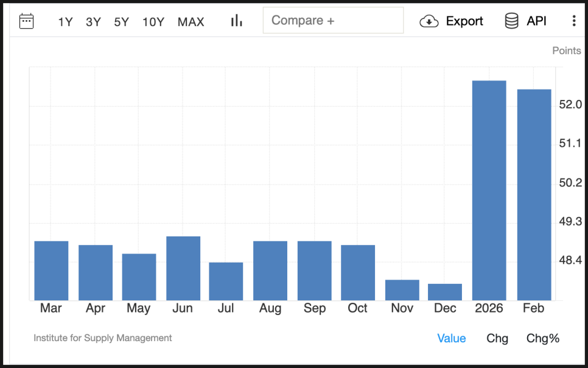Open the API link text
Screen dimensions: 588x368
tap(536, 21)
